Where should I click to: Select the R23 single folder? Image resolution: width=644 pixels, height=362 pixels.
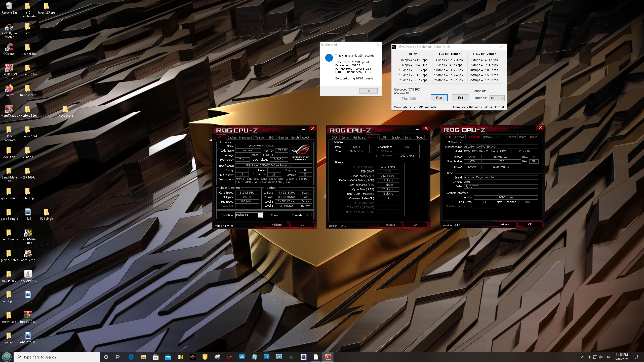(47, 214)
